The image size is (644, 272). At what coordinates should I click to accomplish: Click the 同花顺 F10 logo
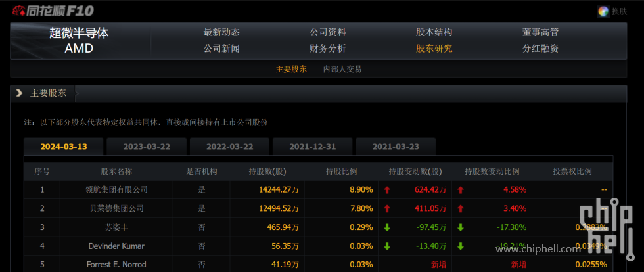tap(53, 11)
